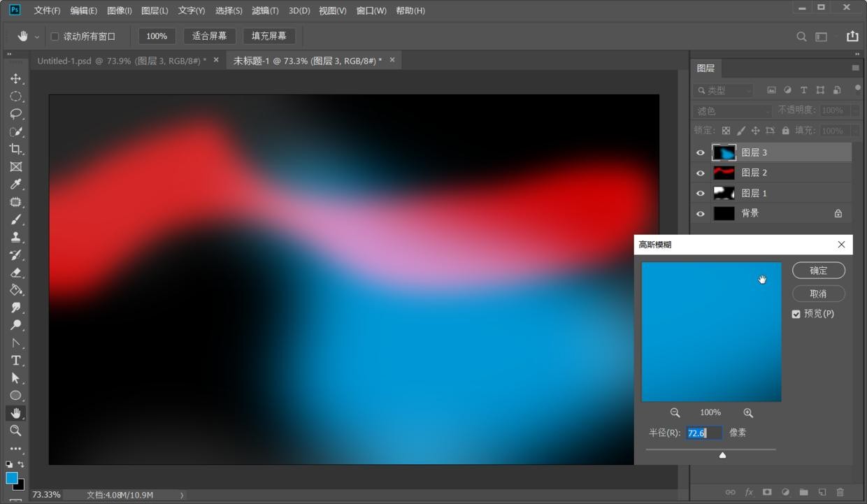Click zoom out icon in Gaussian Blur dialog
The height and width of the screenshot is (504, 867).
[675, 413]
